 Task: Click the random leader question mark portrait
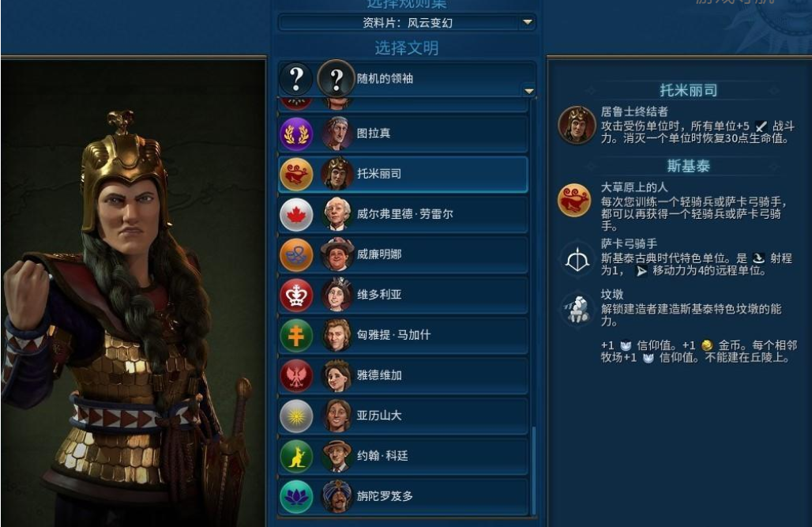click(336, 79)
